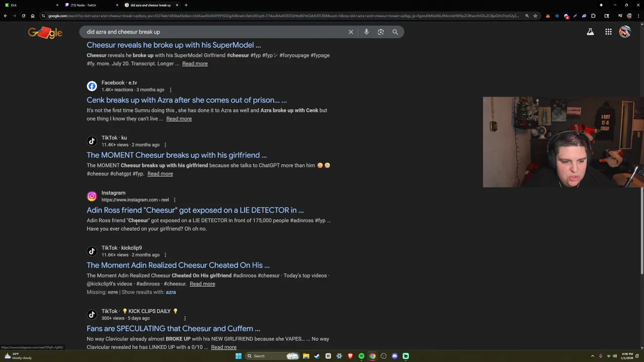Open more options for the KICK CLIPS DAILY result

185,318
